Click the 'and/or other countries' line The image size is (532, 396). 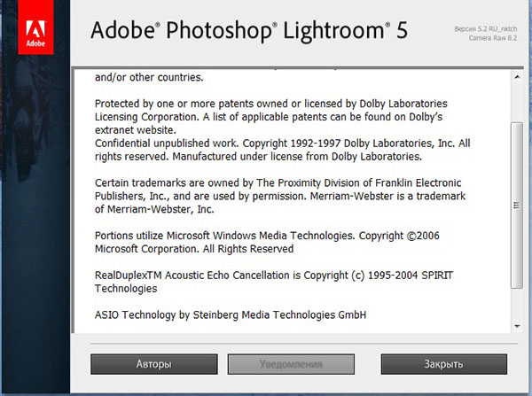pyautogui.click(x=148, y=76)
